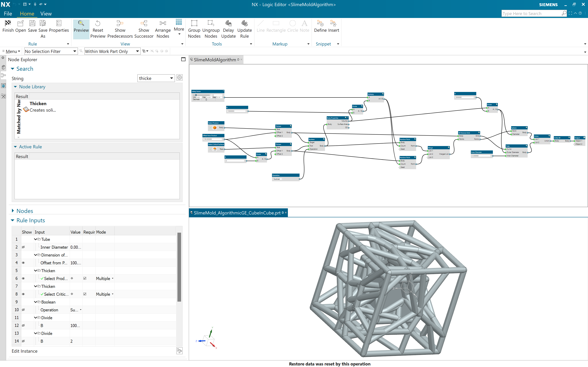Click the Group Nodes icon

click(194, 23)
